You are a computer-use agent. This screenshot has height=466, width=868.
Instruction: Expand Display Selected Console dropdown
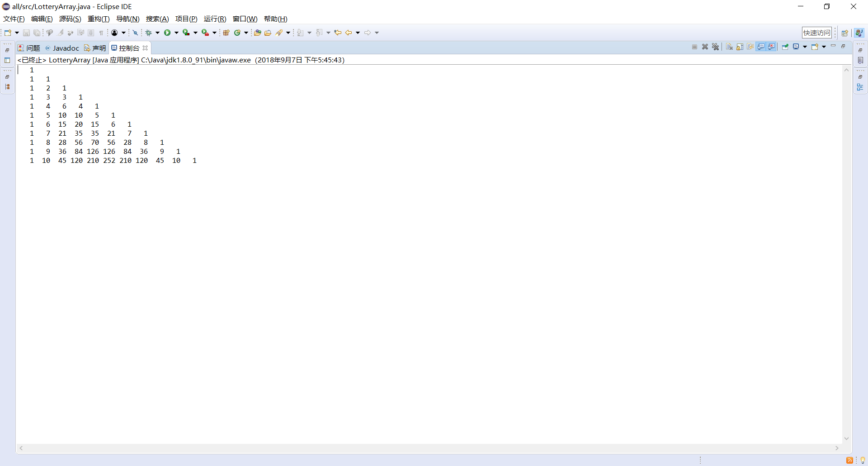(x=805, y=47)
